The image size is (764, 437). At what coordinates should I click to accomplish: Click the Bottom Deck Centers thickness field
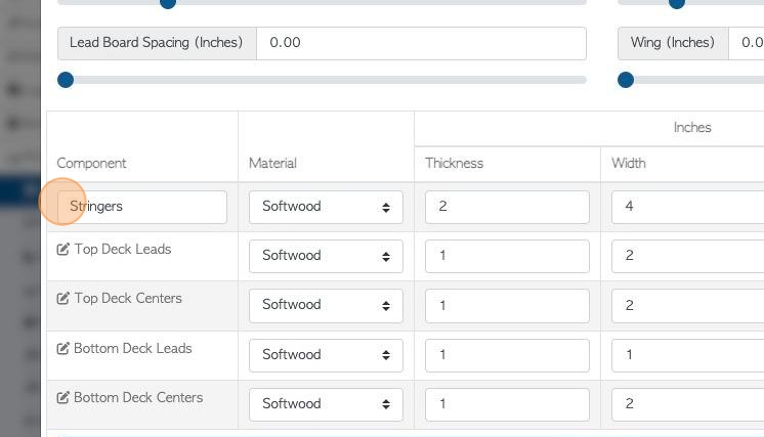click(507, 404)
